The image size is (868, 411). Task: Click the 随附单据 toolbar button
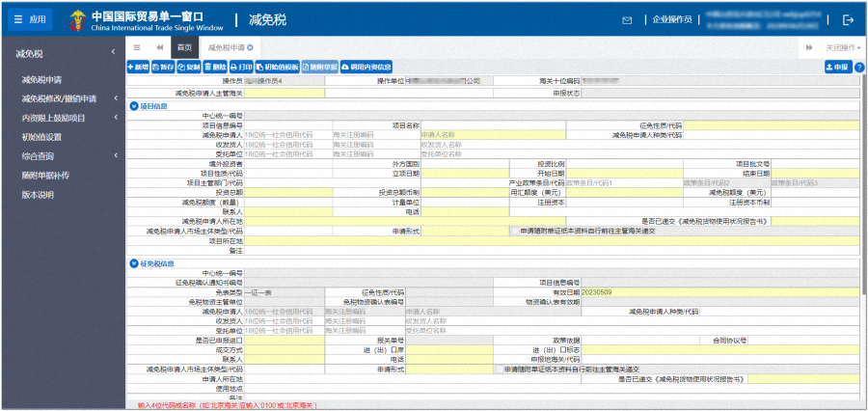[319, 67]
